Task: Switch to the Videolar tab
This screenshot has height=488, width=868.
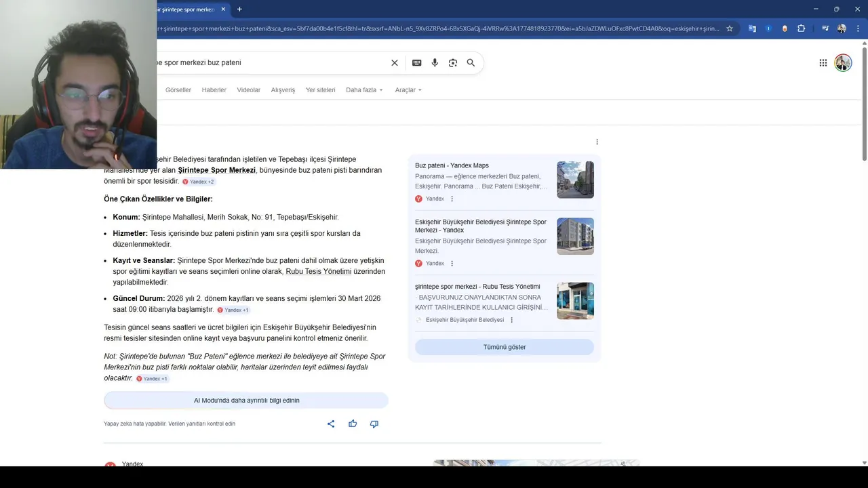Action: 248,90
